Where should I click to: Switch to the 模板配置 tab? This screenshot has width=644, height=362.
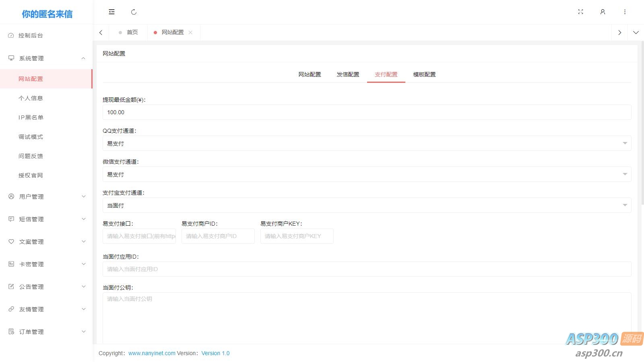coord(424,74)
